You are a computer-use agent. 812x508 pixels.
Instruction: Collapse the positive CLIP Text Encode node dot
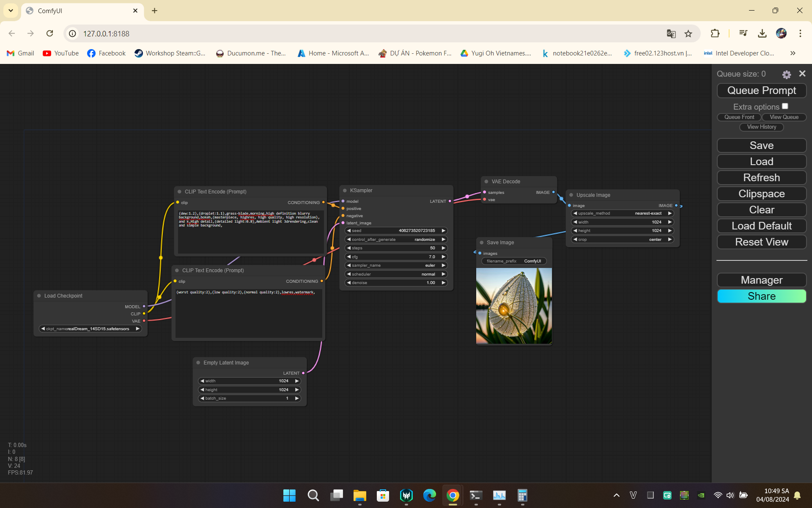coord(179,192)
